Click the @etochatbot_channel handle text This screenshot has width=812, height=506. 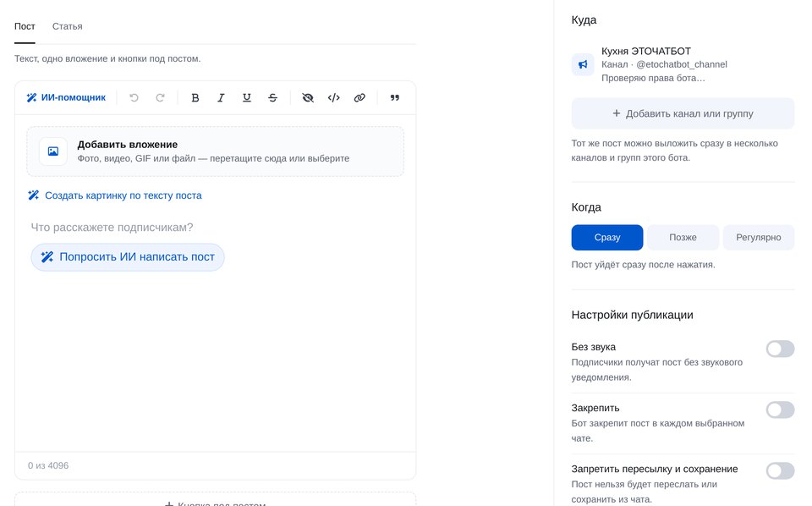682,64
